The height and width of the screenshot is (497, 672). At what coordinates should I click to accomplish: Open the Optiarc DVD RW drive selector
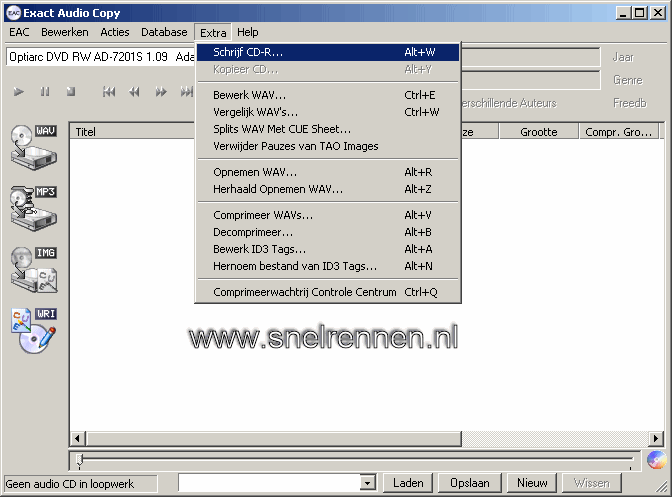pos(101,57)
